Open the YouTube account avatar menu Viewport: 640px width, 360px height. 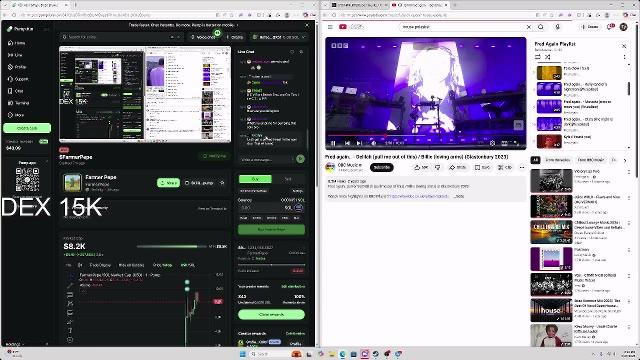[x=623, y=27]
